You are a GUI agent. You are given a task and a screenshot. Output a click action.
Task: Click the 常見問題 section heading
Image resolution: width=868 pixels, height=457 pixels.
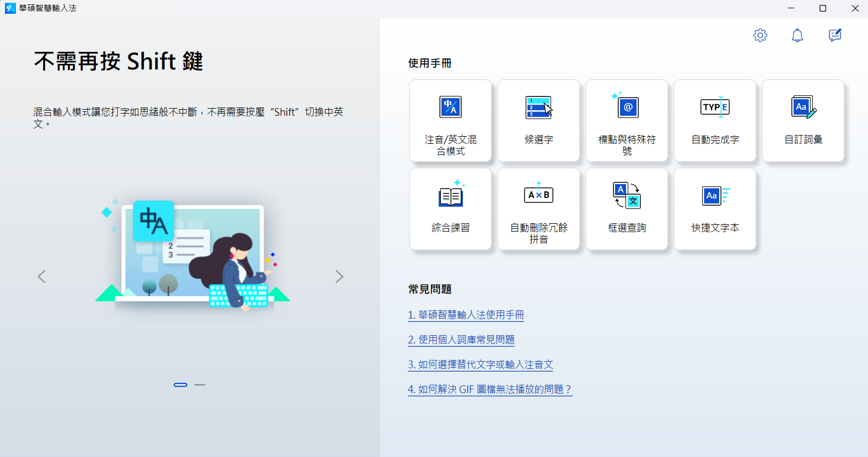[430, 289]
